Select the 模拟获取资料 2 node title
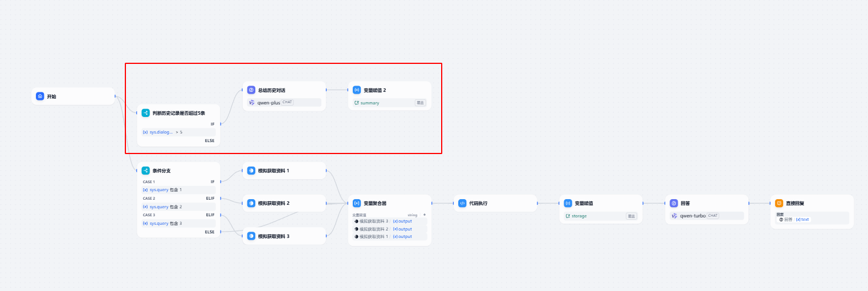Viewport: 868px width, 291px height. (274, 203)
